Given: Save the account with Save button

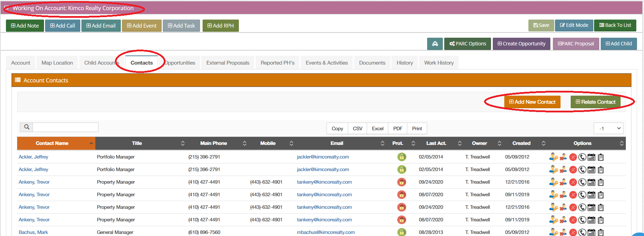Looking at the screenshot, I should [x=541, y=25].
